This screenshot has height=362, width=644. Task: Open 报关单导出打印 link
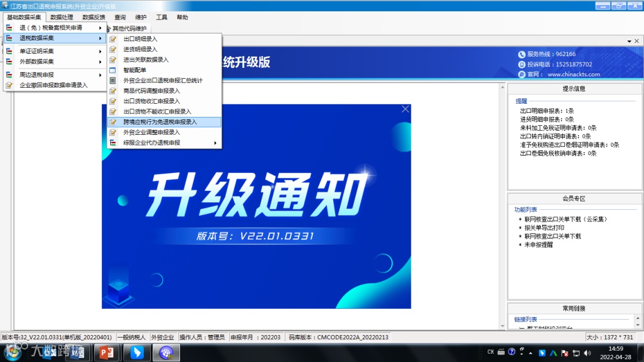pyautogui.click(x=544, y=228)
